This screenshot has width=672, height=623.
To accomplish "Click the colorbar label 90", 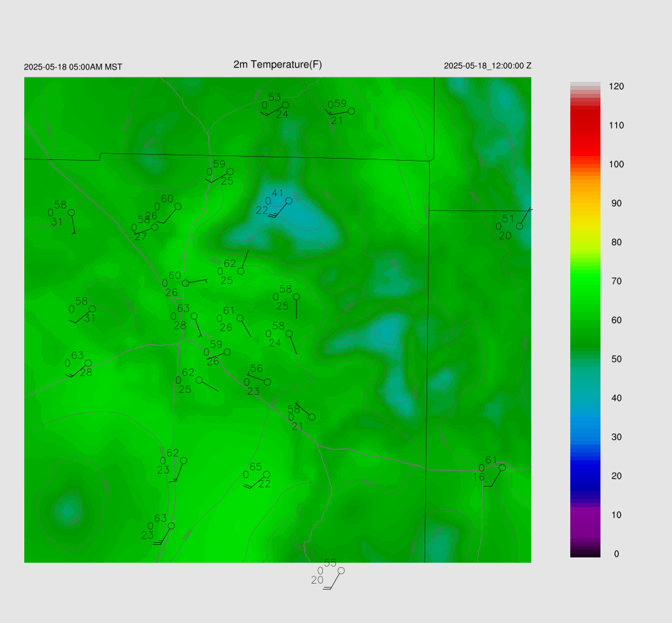I will click(616, 203).
